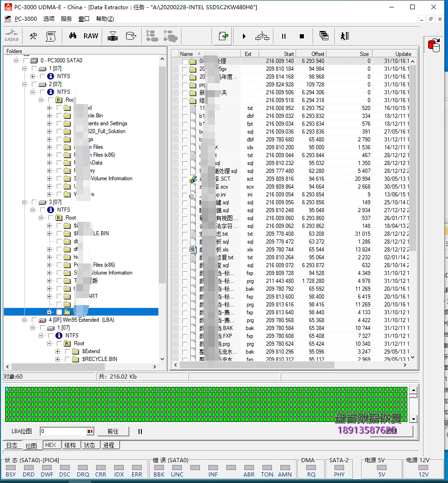Screen dimensions: 448x483
Task: Click the 前往 go-to button
Action: coord(113,432)
